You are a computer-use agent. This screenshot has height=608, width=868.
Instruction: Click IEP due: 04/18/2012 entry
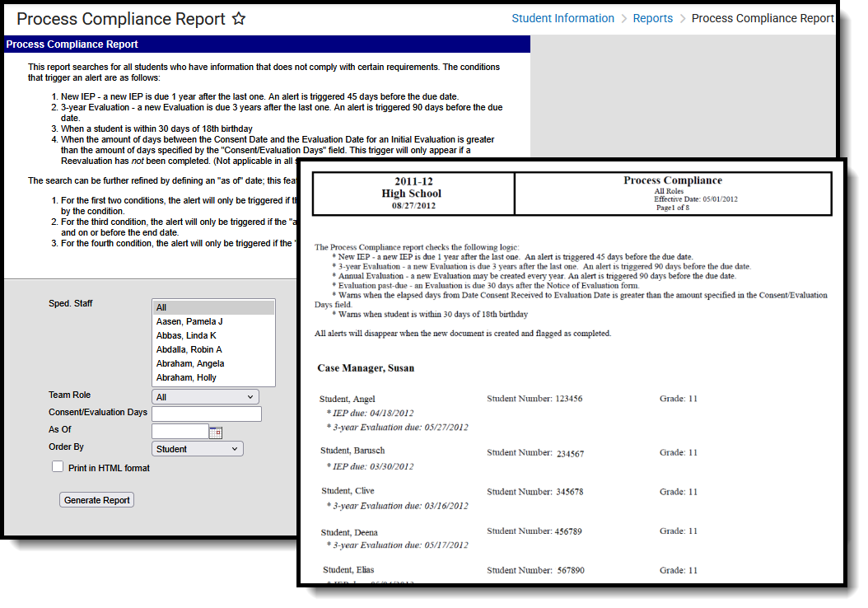tap(370, 413)
